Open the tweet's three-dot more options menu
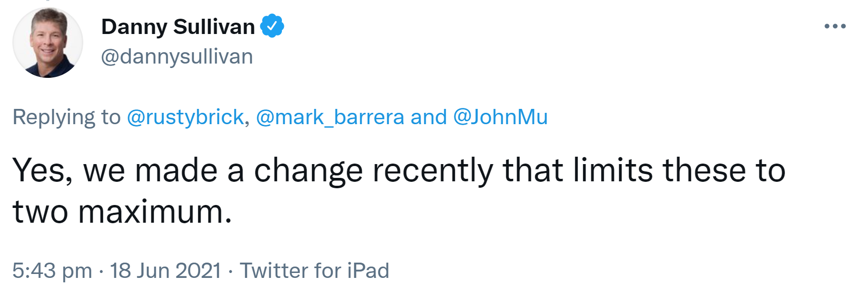 click(835, 27)
